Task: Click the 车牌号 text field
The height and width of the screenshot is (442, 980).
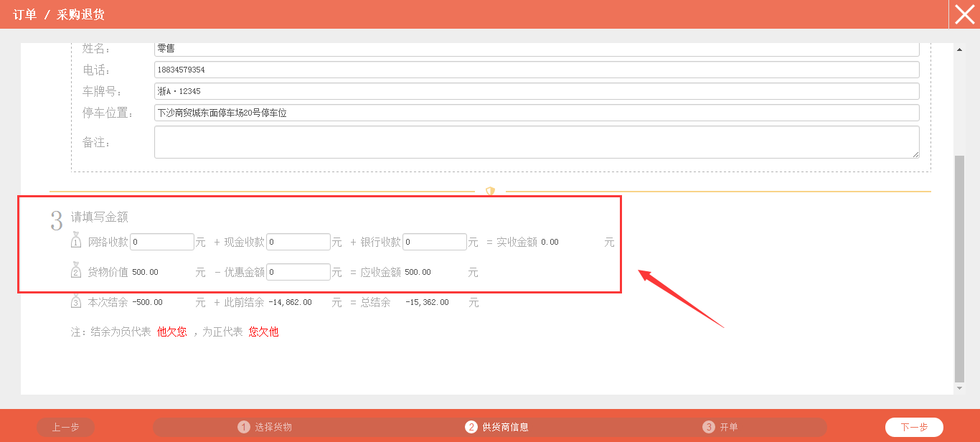Action: tap(536, 91)
